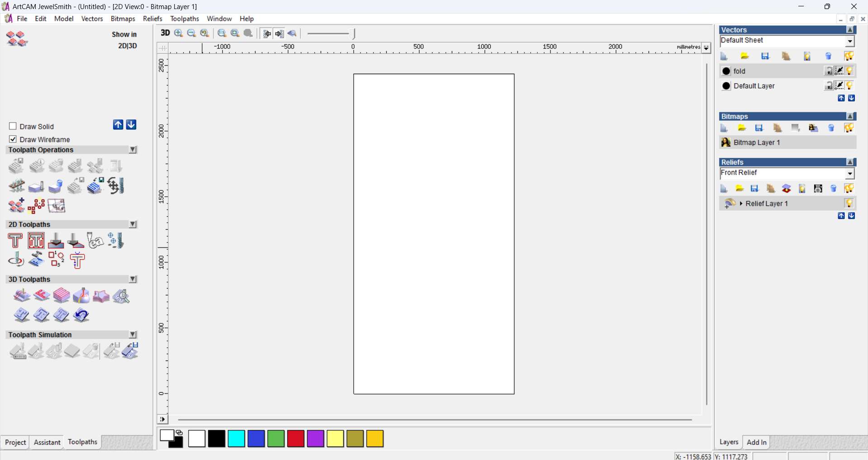Open the Front Relief dropdown
This screenshot has width=868, height=460.
(x=850, y=174)
